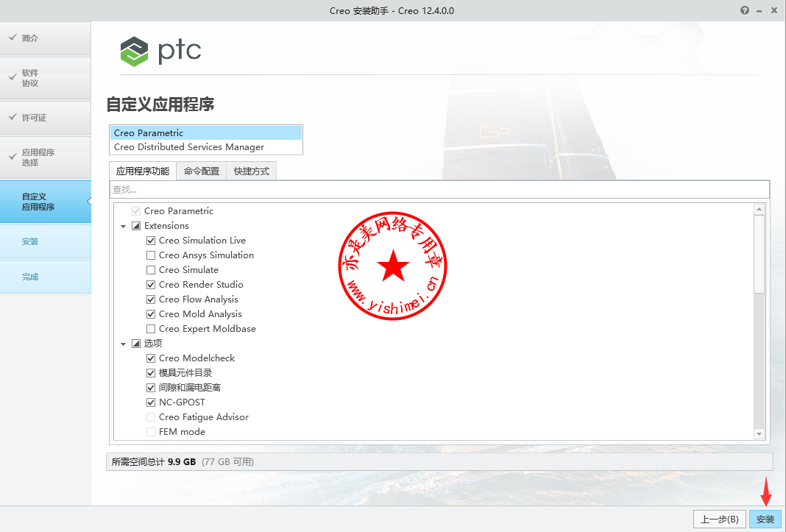This screenshot has width=786, height=532.
Task: Click the NC-GPOST label
Action: click(x=182, y=402)
